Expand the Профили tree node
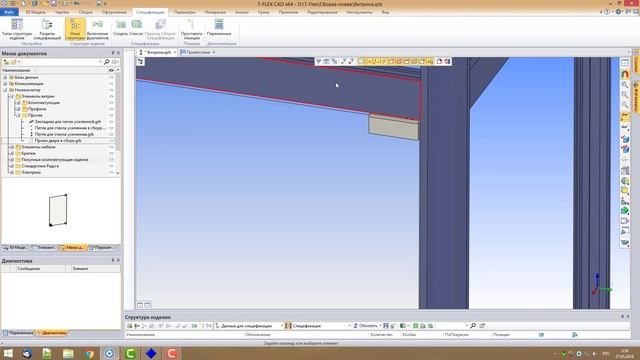The image size is (640, 360). (18, 109)
